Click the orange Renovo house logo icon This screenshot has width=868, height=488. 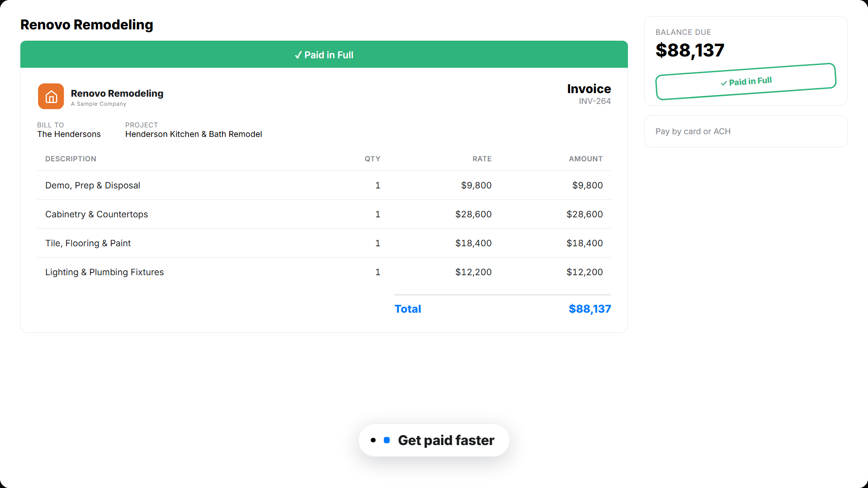(51, 96)
